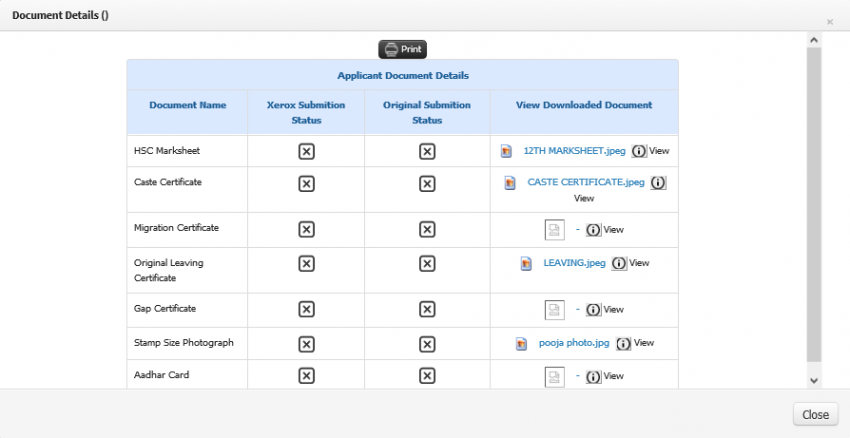Click the info icon next to CASTE CERTIFICATE.jpeg

[658, 183]
